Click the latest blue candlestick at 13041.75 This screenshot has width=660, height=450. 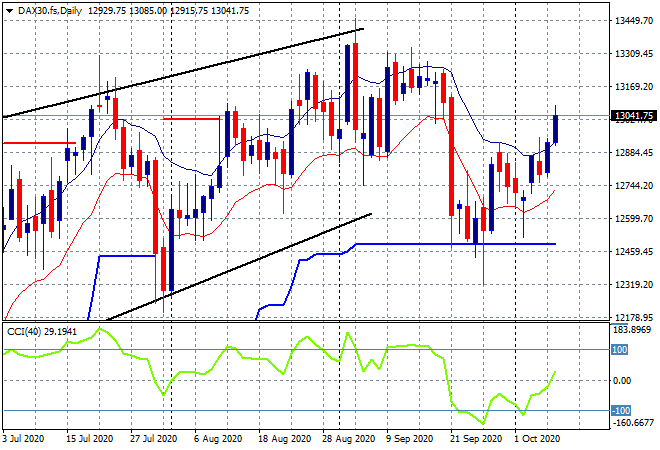555,129
